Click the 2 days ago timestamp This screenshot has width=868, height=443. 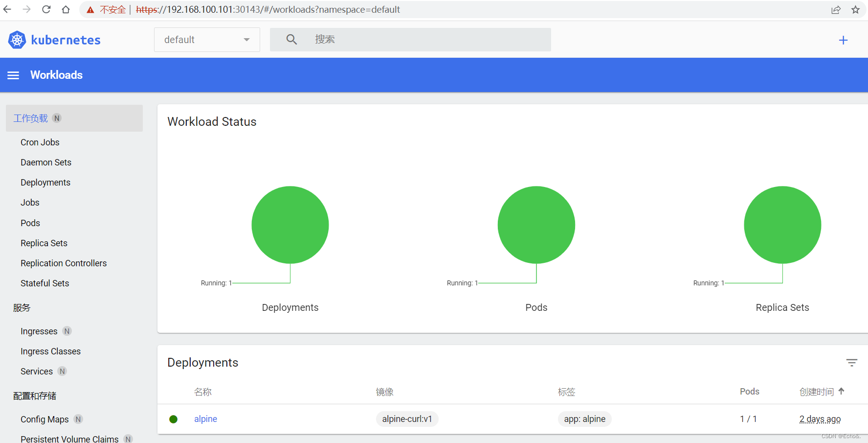pos(820,419)
